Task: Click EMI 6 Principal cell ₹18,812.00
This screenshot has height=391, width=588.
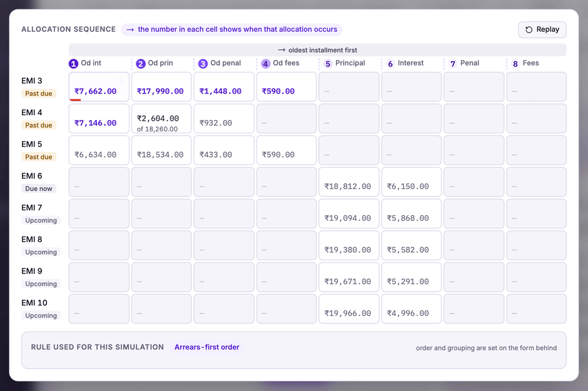Action: 349,182
